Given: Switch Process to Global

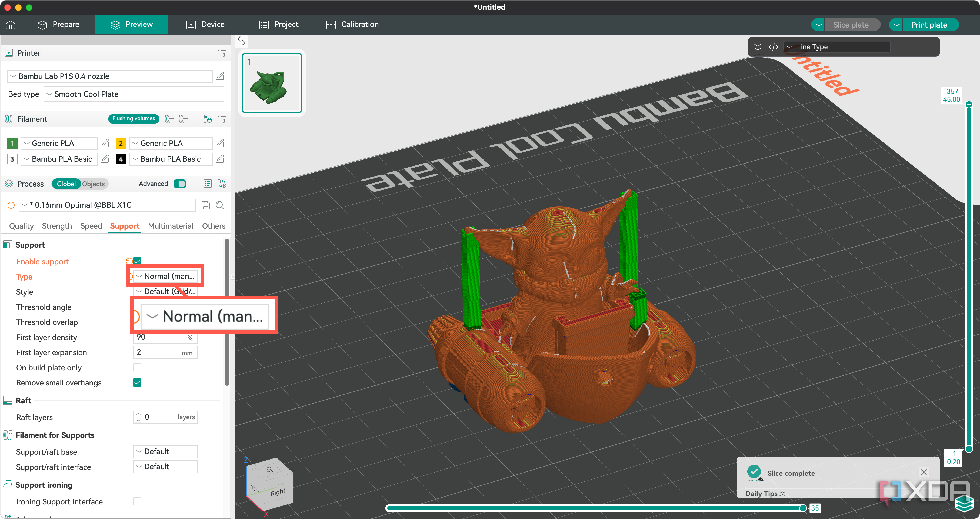Looking at the screenshot, I should (66, 184).
